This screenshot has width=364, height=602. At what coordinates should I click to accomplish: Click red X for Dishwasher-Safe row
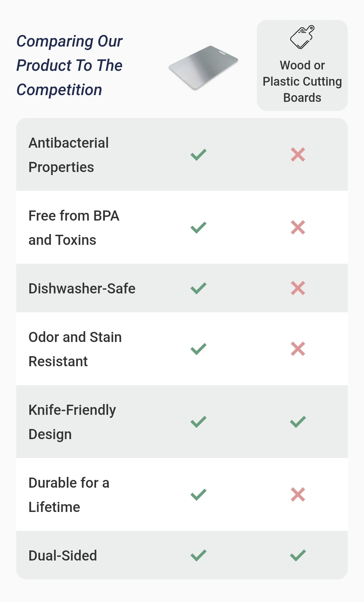[298, 288]
